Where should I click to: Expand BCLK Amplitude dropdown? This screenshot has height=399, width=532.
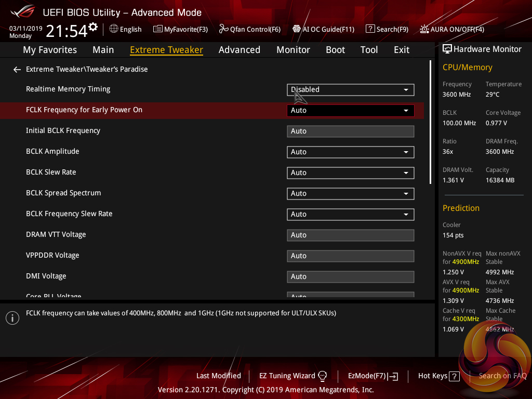(x=351, y=152)
